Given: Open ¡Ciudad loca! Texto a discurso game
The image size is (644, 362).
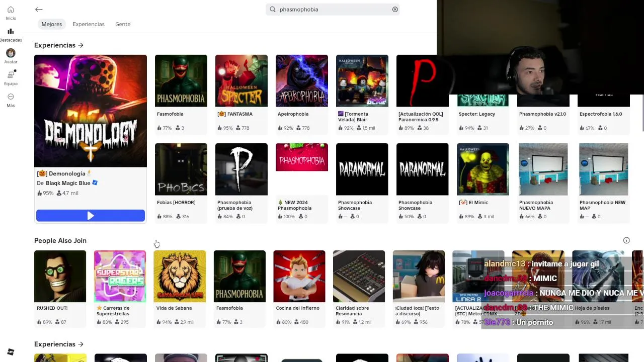Looking at the screenshot, I should (419, 289).
